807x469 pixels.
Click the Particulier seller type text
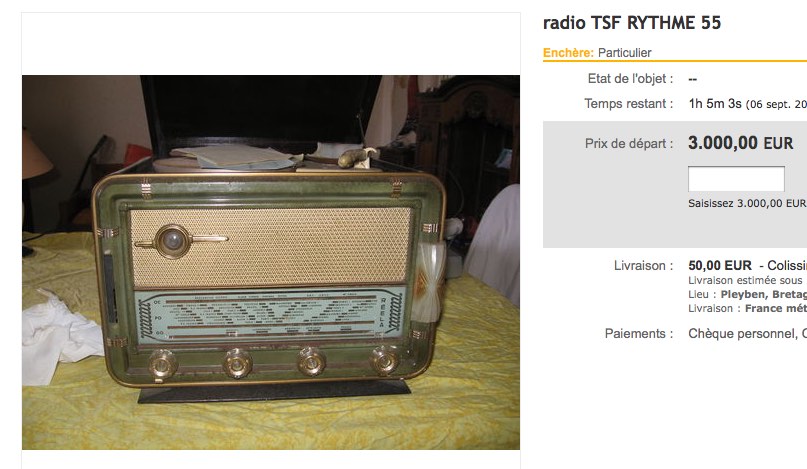(624, 53)
